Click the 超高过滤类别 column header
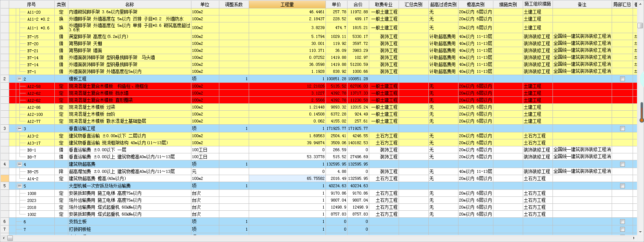 click(x=443, y=4)
